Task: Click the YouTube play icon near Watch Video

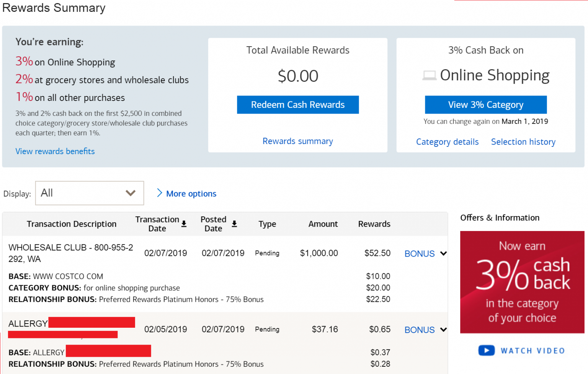Action: tap(486, 350)
